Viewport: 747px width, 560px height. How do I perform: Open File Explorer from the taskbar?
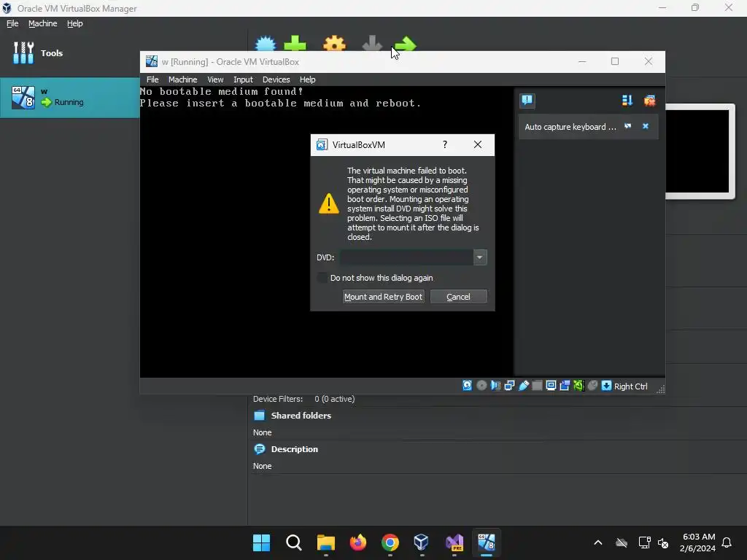(x=326, y=542)
